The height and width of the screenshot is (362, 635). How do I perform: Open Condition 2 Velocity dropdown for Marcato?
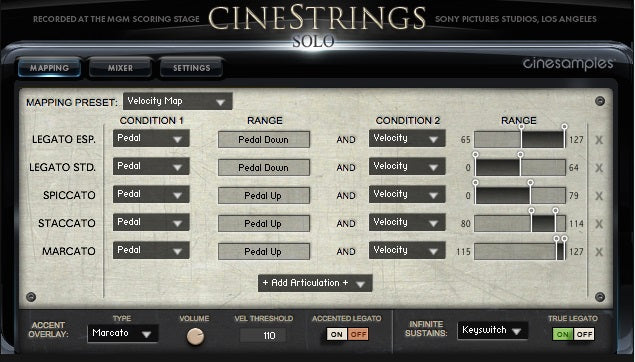(407, 250)
